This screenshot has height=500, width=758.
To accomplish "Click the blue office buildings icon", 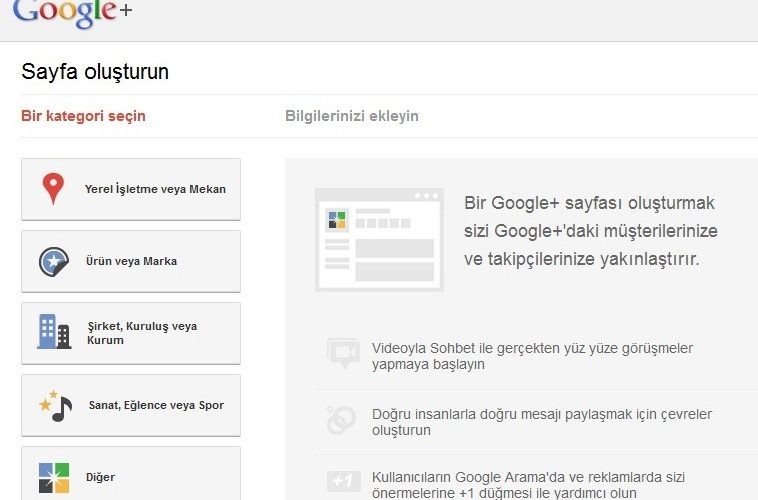I will [x=54, y=332].
